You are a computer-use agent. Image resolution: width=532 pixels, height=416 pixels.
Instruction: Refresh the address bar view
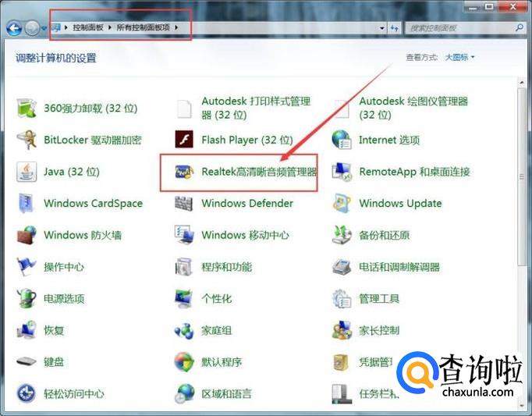[395, 28]
